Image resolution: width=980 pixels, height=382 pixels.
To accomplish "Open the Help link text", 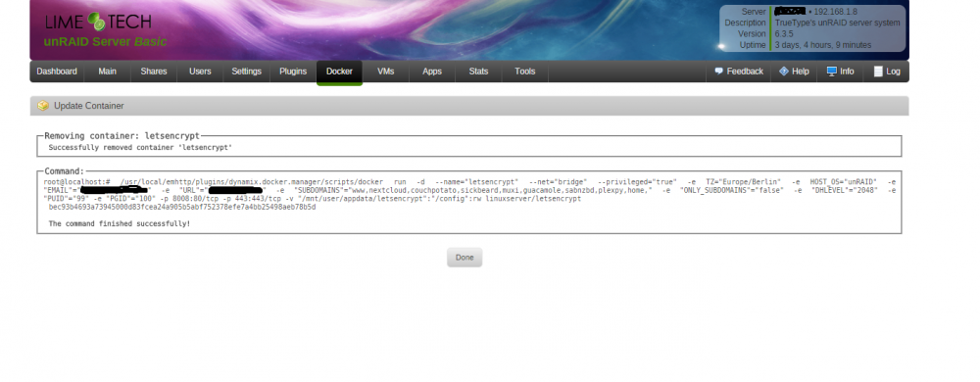I will [x=800, y=72].
